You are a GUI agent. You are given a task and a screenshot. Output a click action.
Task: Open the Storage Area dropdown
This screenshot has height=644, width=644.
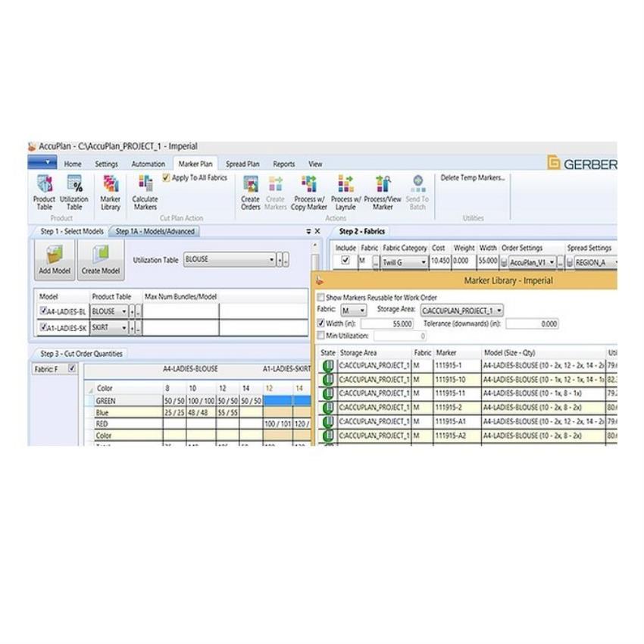(x=499, y=311)
